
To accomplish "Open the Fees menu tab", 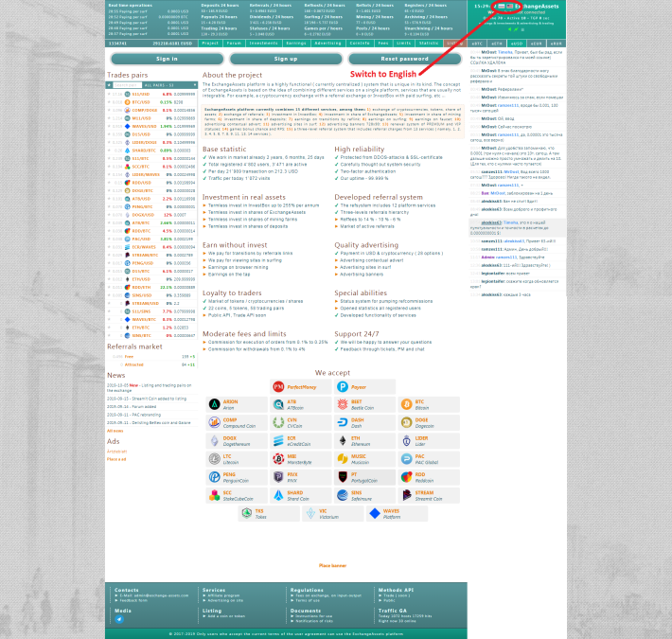I will pos(383,44).
